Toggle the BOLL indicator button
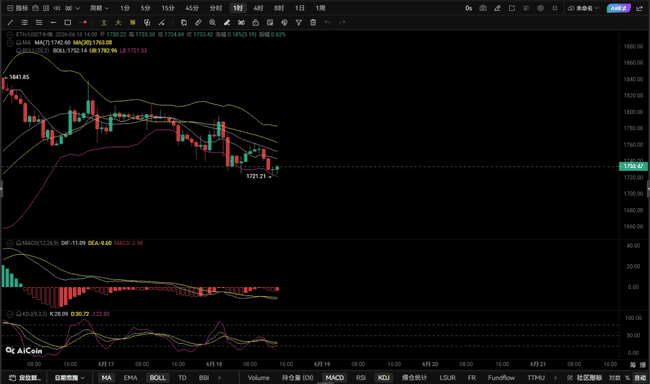Screen dimensions: 650x384 pyautogui.click(x=158, y=377)
